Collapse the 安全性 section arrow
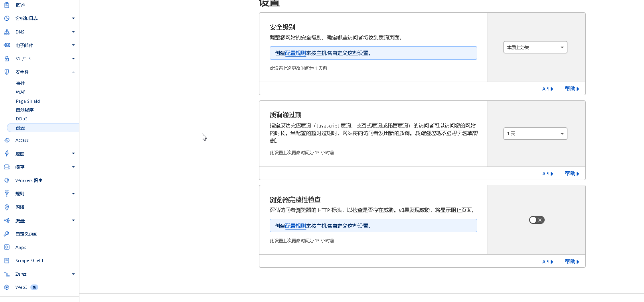Screen dimensions: 644x302 [73, 72]
